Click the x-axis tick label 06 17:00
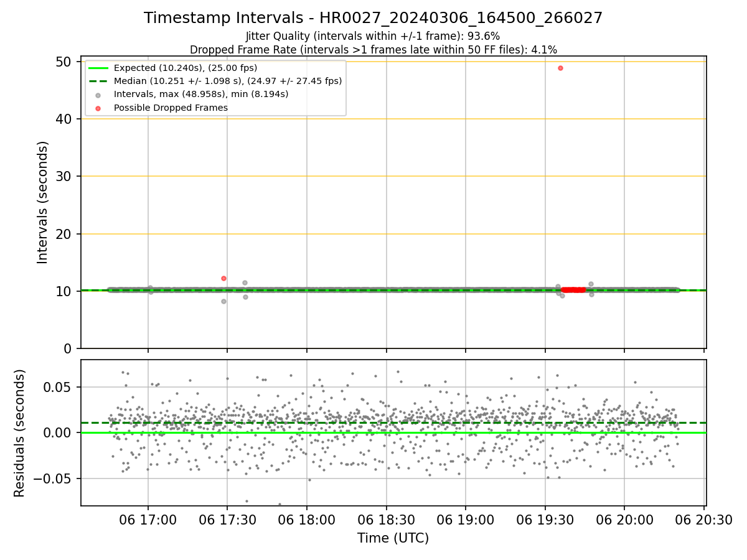Viewport: 747px width, 560px height. click(148, 519)
